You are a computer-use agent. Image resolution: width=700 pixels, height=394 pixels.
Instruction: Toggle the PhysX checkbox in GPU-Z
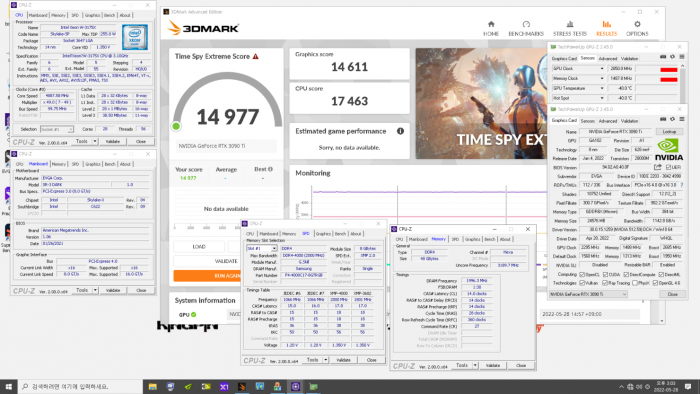tap(635, 283)
